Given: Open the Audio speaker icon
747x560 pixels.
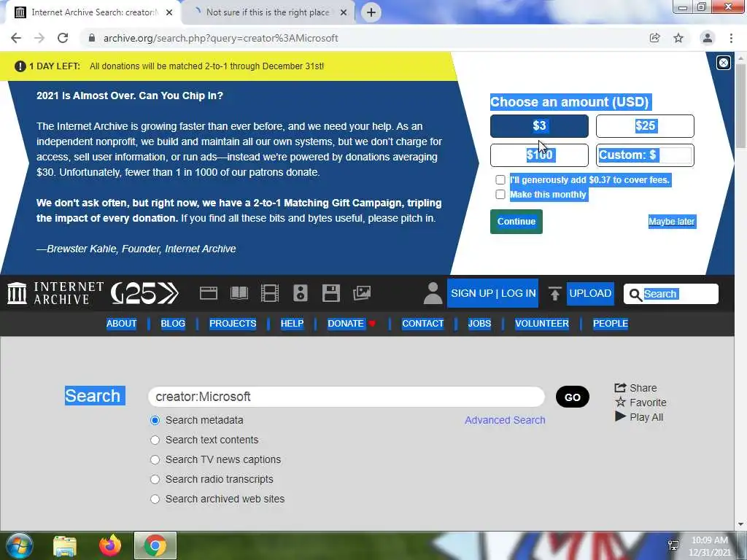Looking at the screenshot, I should [x=300, y=293].
